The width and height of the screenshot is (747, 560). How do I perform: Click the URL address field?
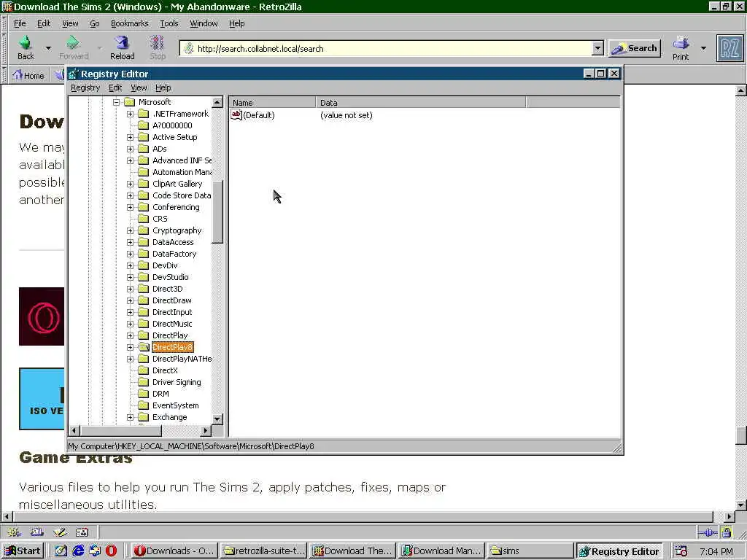pos(387,48)
